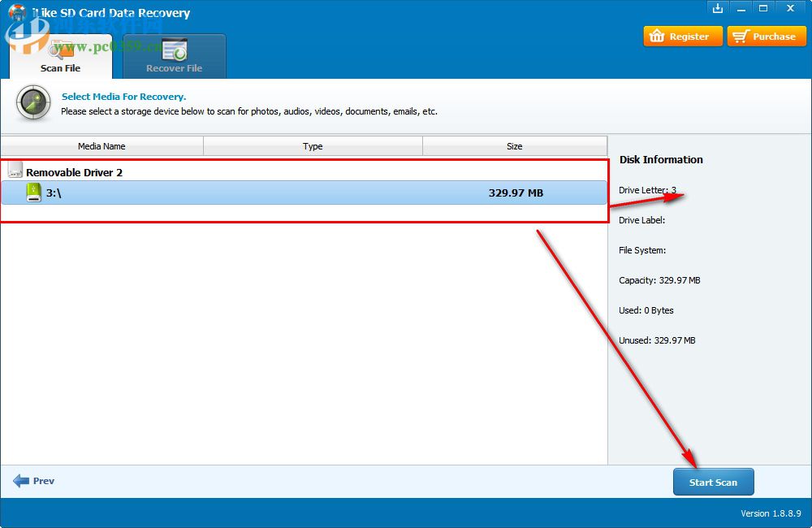This screenshot has width=812, height=528.
Task: Click the Purchase cart icon
Action: (741, 37)
